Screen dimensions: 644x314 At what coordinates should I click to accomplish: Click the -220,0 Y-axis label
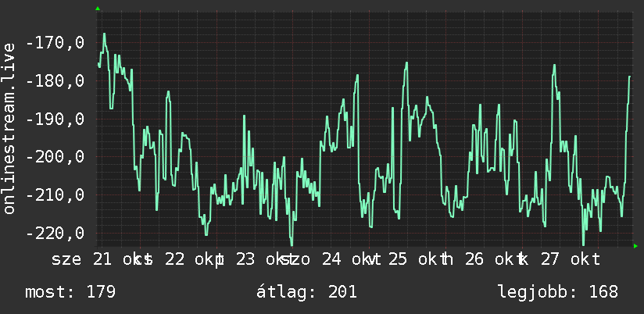tap(55, 233)
